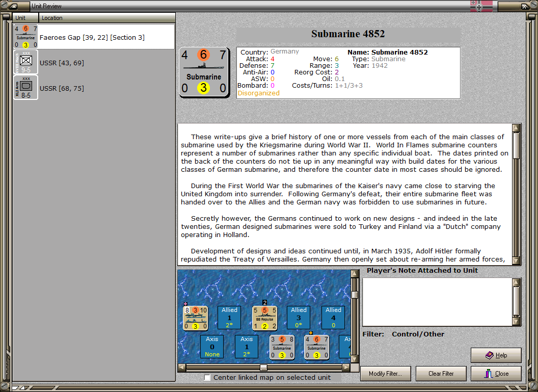Select the Submarine unit counter at Faeroes Gap

point(26,36)
